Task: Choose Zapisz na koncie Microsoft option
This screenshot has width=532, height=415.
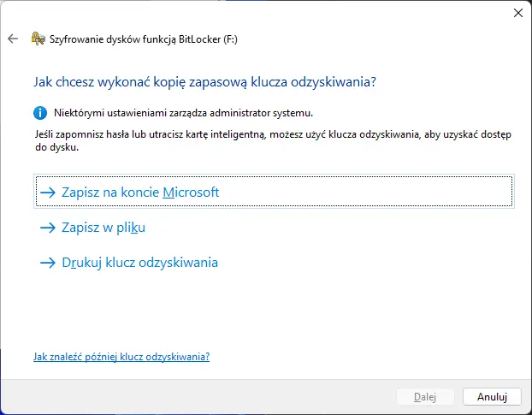Action: coord(274,192)
